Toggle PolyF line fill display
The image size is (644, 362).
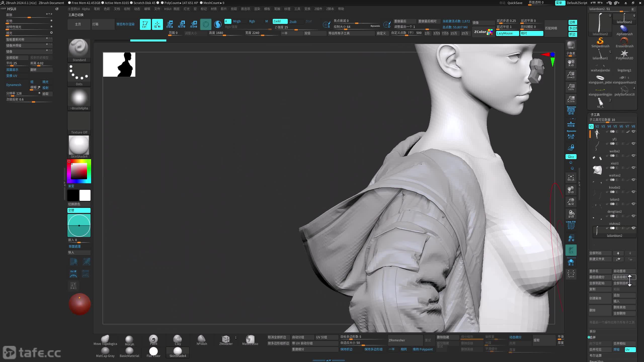[571, 225]
